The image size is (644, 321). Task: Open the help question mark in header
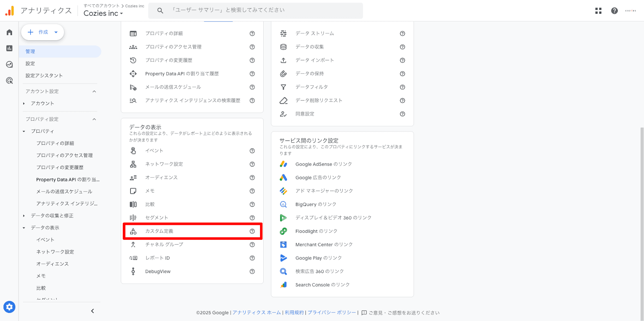614,11
